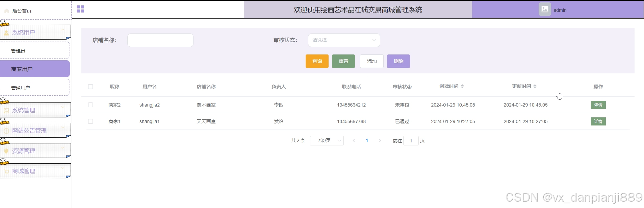
Task: Click the 前往 page number input
Action: (x=411, y=141)
